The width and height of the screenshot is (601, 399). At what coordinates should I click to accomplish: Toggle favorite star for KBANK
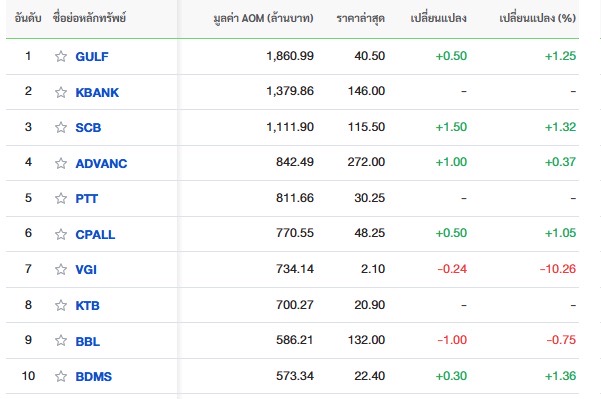[61, 92]
